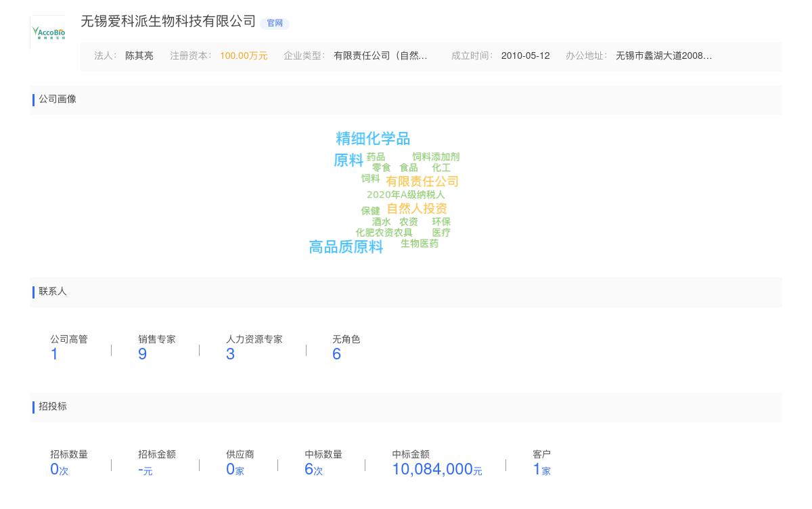Select the 食品 tag

409,168
